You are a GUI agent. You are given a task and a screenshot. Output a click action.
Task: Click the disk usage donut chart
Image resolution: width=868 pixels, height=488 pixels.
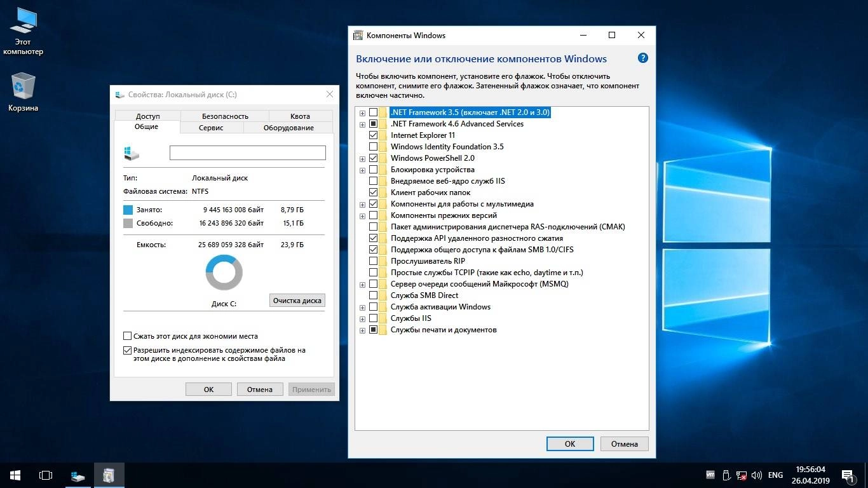click(x=224, y=273)
